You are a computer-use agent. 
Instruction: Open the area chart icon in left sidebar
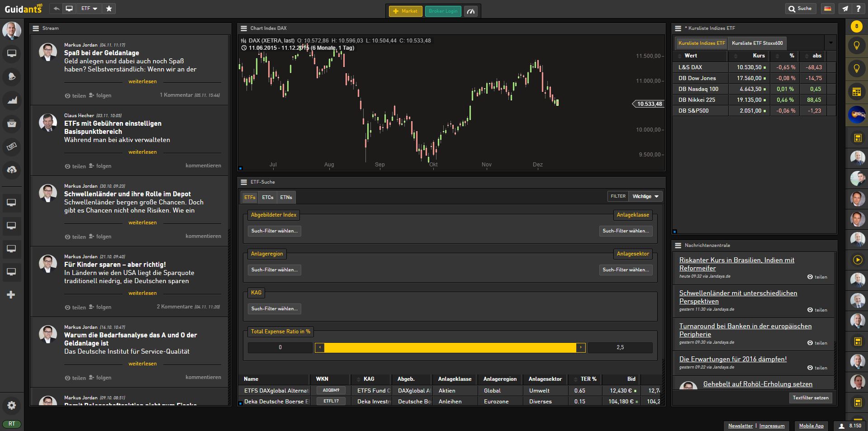point(12,100)
